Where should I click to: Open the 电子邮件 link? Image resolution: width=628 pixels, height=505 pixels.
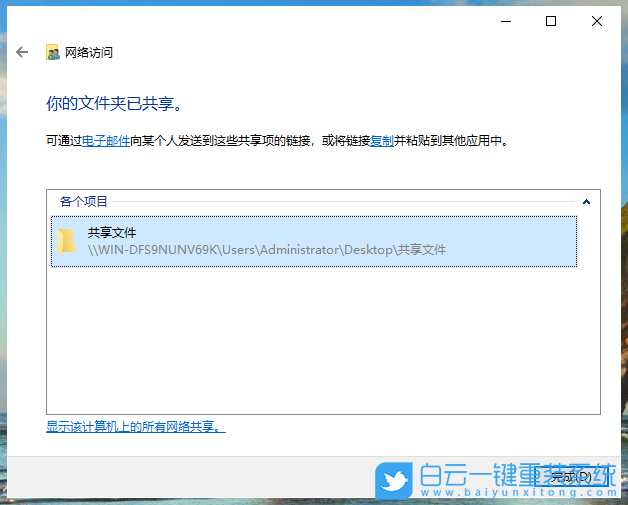[106, 141]
